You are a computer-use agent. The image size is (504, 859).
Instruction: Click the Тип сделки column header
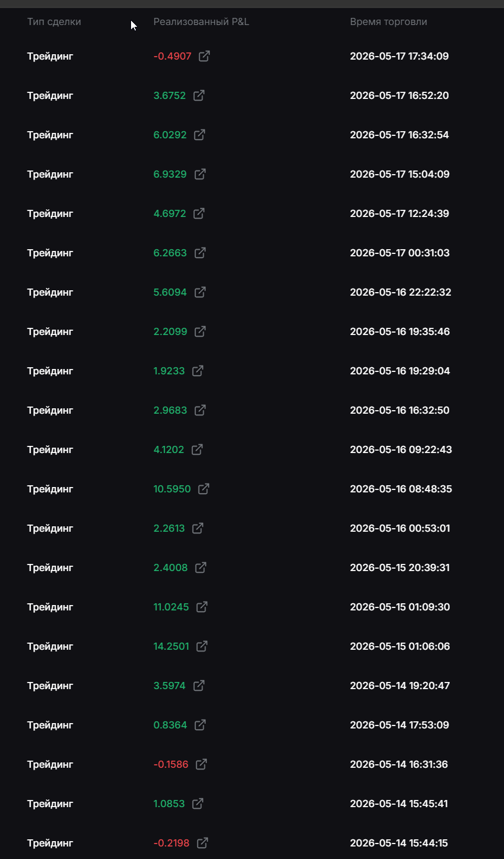point(54,22)
